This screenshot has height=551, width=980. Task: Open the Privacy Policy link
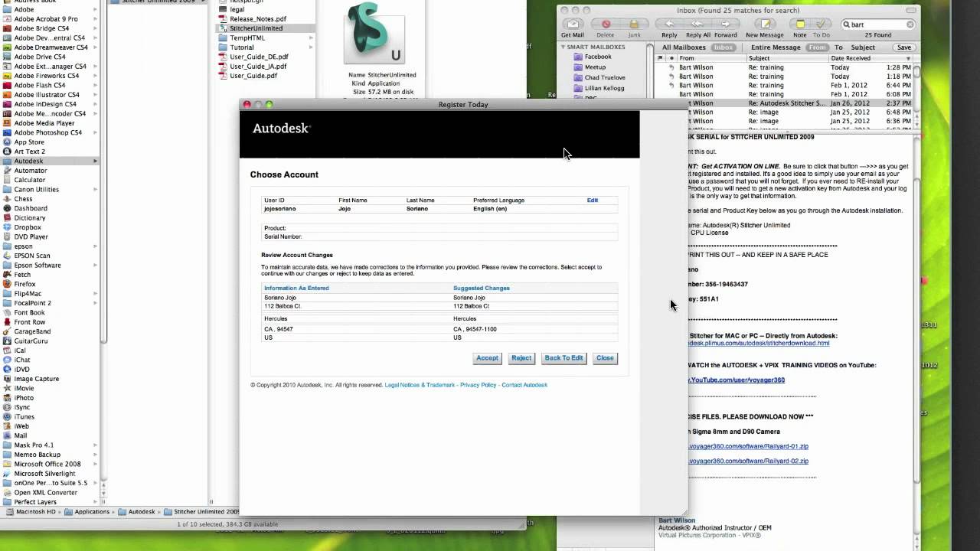pos(479,385)
